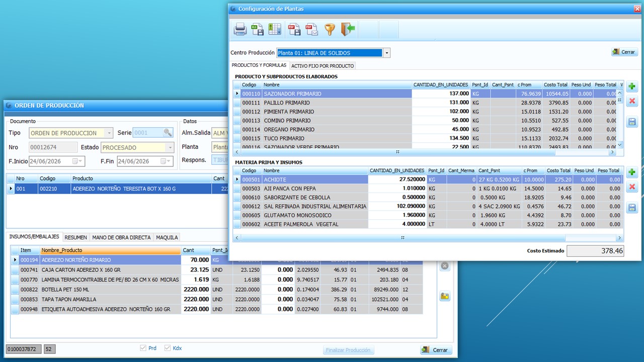Viewport: 644px width, 362px height.
Task: Click the yellow folder attachment icon in Orden de Producción
Action: pos(444,296)
